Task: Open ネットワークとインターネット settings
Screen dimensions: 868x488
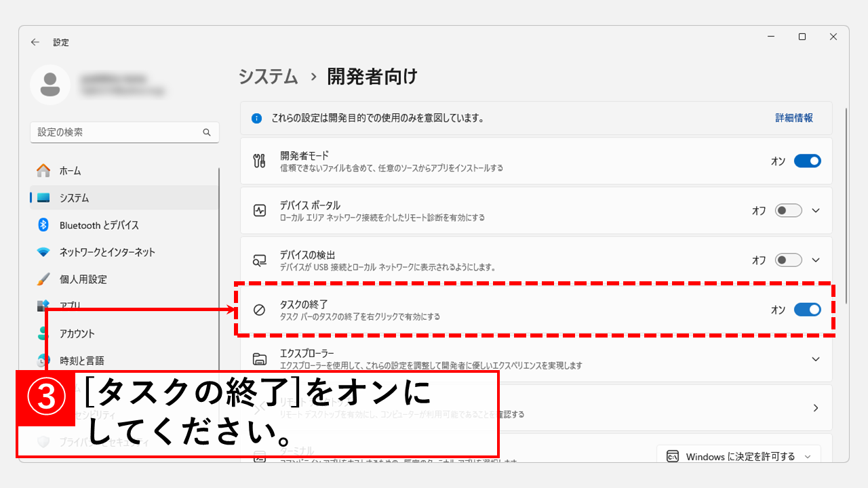Action: (125, 252)
